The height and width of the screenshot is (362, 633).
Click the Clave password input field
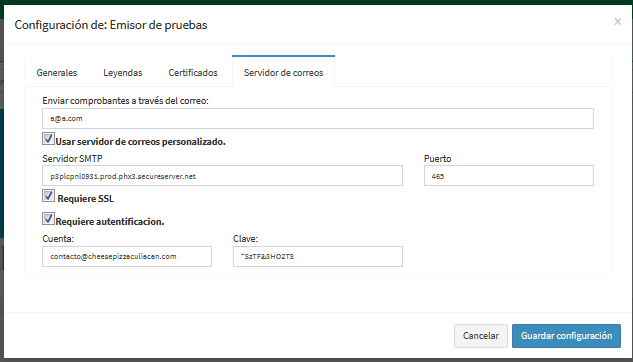click(x=318, y=256)
